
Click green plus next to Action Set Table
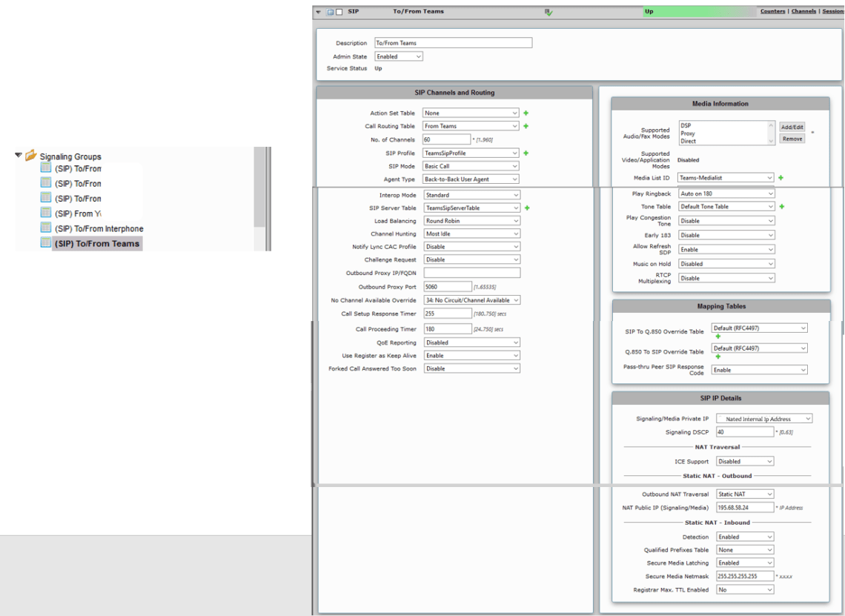tap(526, 113)
